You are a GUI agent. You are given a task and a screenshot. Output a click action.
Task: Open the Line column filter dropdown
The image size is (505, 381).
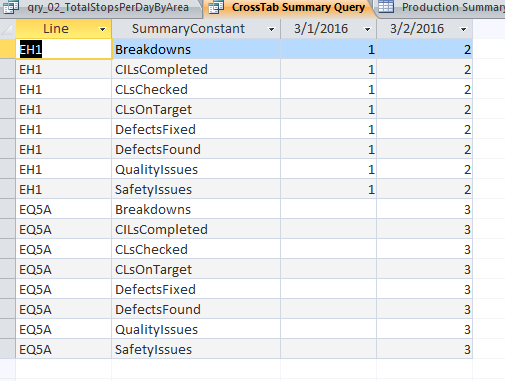[x=103, y=29]
